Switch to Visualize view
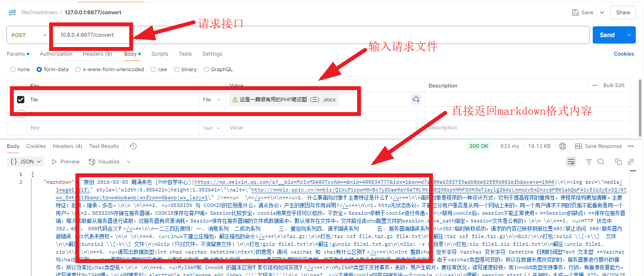 click(x=109, y=162)
